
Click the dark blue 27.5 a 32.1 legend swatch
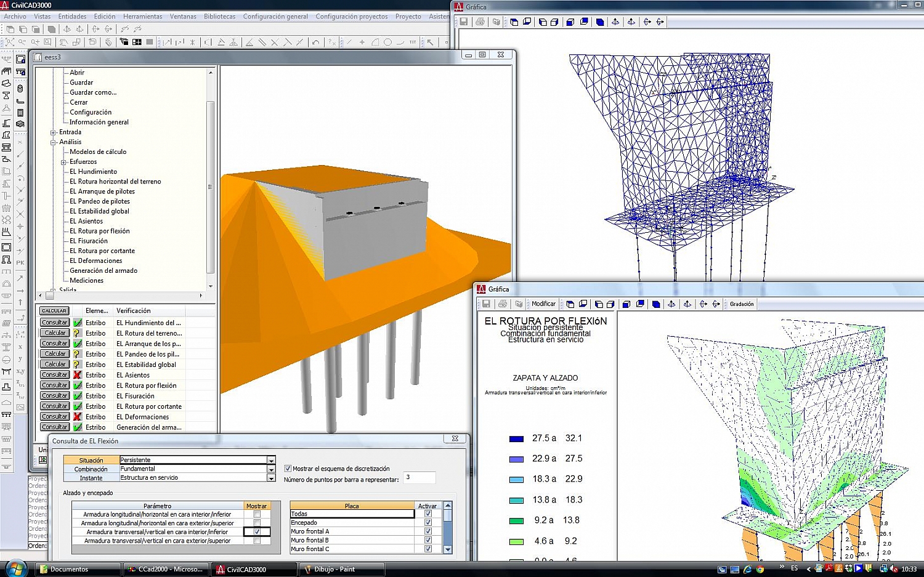[x=516, y=439]
